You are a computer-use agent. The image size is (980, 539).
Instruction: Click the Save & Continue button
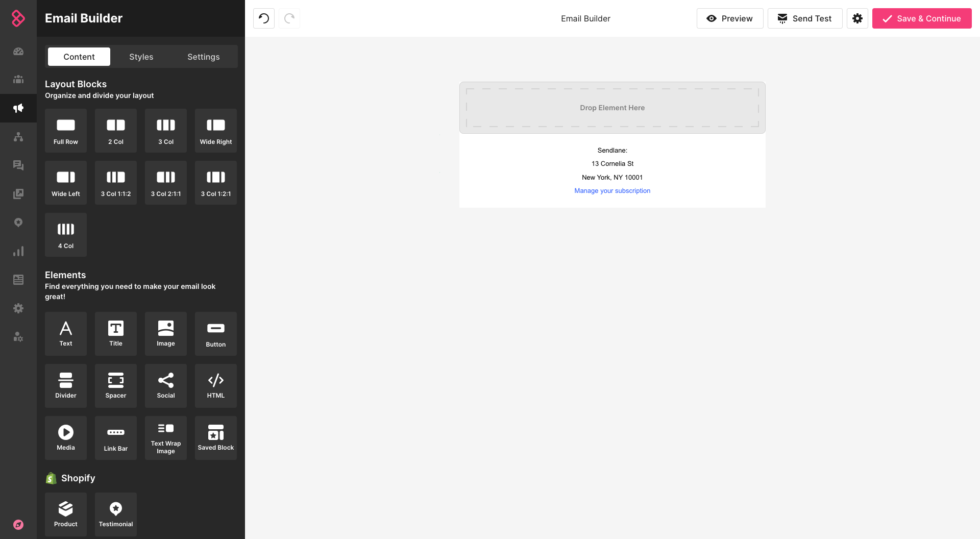[922, 18]
